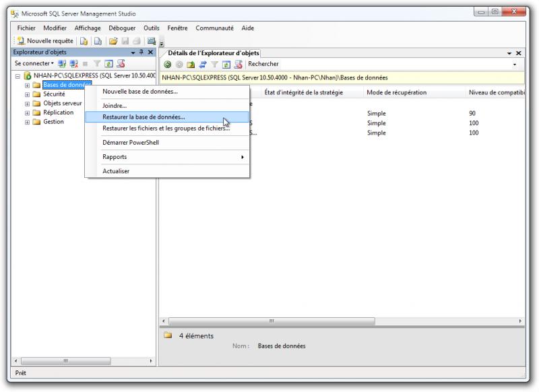The image size is (539, 392).
Task: Open file using the folder icon
Action: (x=113, y=41)
